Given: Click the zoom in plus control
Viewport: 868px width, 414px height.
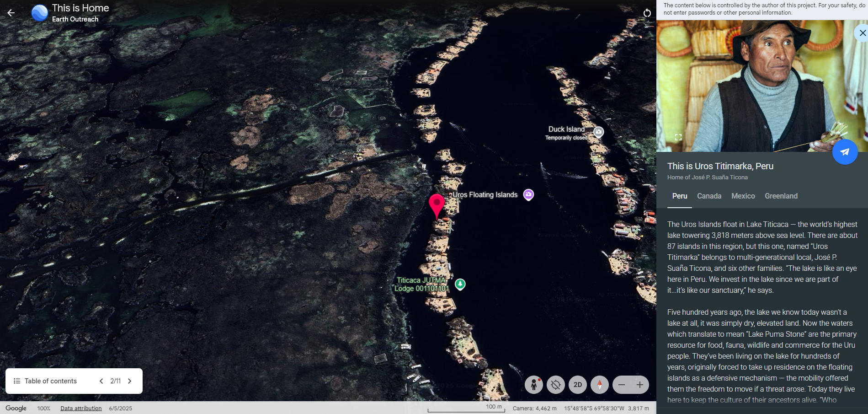Looking at the screenshot, I should click(x=640, y=385).
